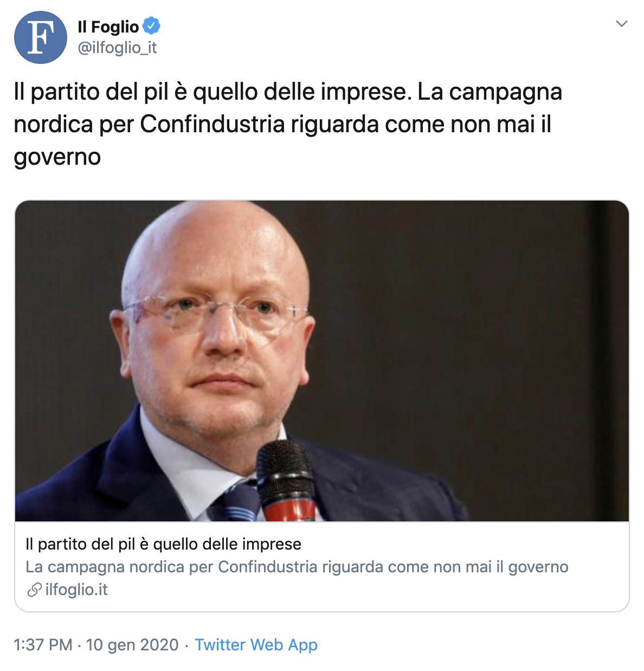Open the Il Foglio profile avatar
Image resolution: width=644 pixels, height=671 pixels.
(x=41, y=37)
